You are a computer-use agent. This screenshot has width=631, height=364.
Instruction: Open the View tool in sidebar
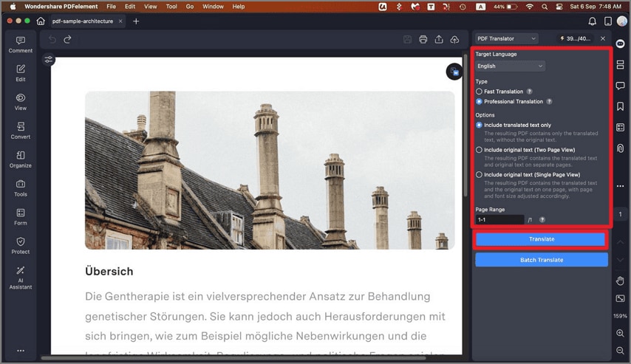tap(21, 102)
